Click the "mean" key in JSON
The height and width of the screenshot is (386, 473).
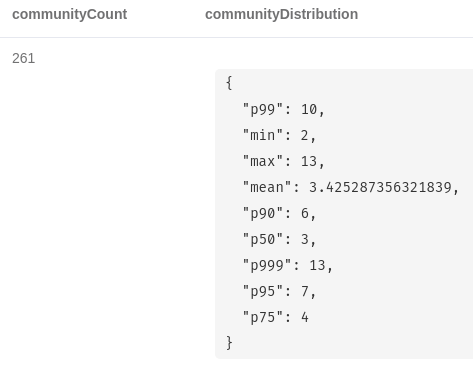267,187
